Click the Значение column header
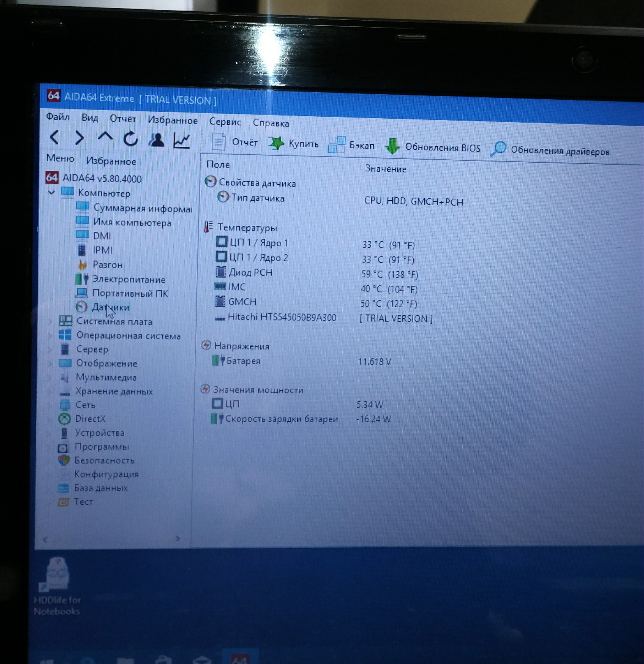The width and height of the screenshot is (644, 664). 386,169
